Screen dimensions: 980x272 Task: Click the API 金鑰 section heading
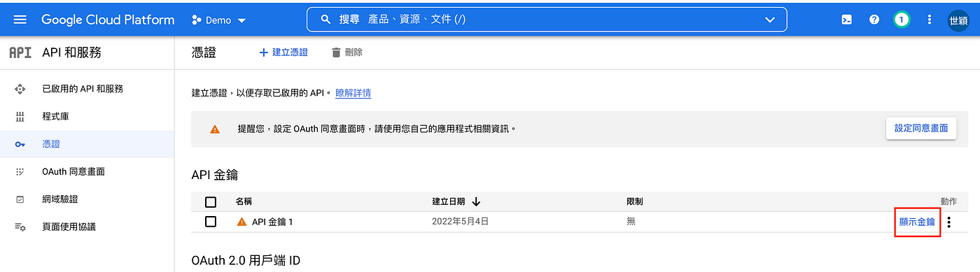tap(216, 175)
